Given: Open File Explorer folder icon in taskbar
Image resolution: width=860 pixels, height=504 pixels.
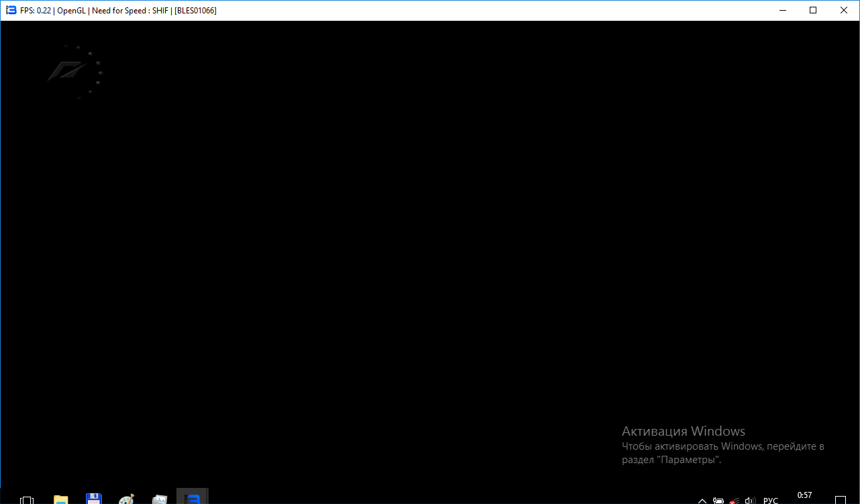Looking at the screenshot, I should click(x=61, y=499).
